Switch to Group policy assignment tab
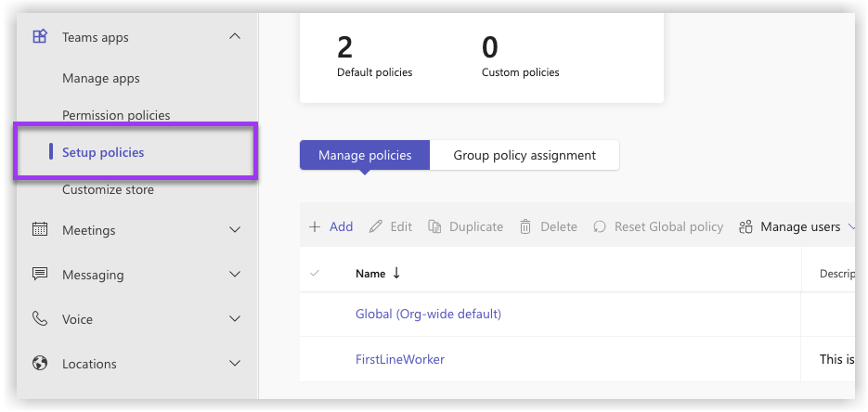The height and width of the screenshot is (412, 868). point(525,155)
